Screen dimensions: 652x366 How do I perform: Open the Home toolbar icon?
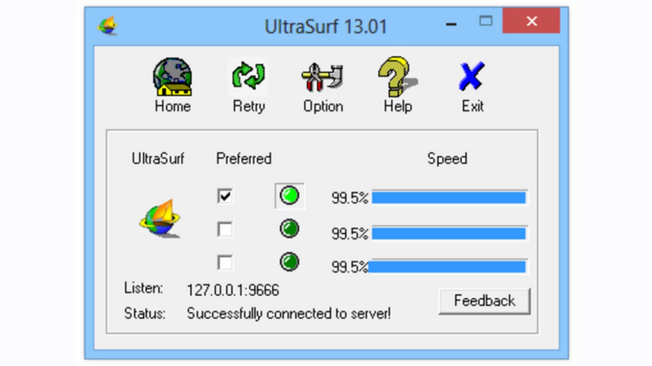pos(173,77)
